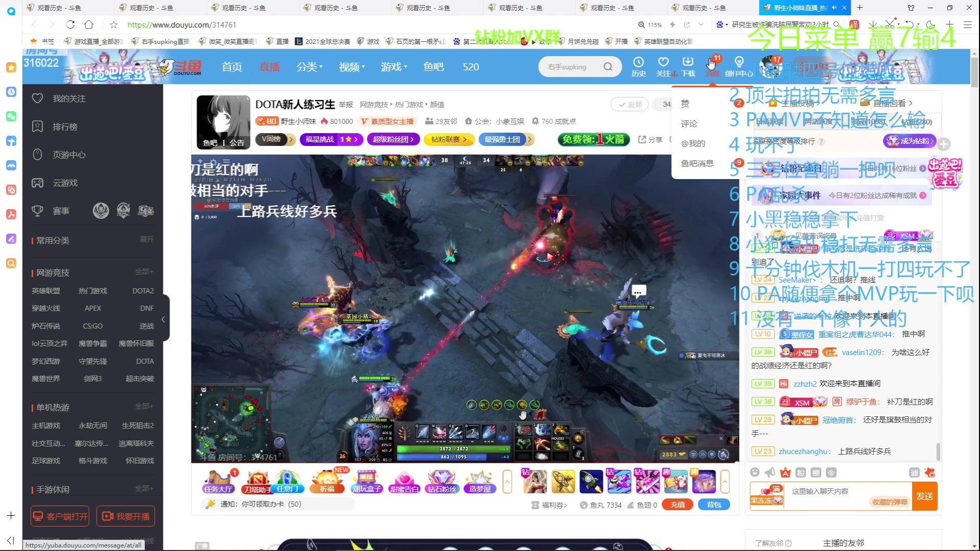Select the dark blue rocket gift
The width and height of the screenshot is (980, 551).
pos(591,482)
